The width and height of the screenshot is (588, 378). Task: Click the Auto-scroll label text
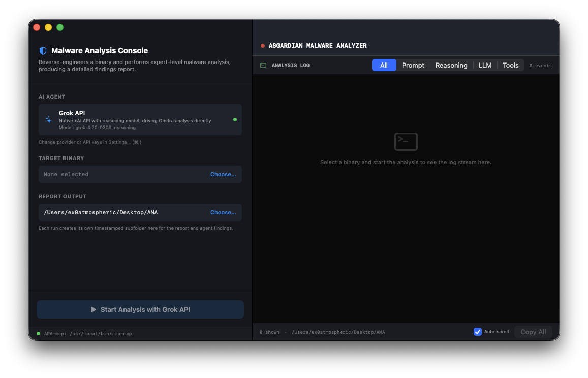tap(497, 332)
